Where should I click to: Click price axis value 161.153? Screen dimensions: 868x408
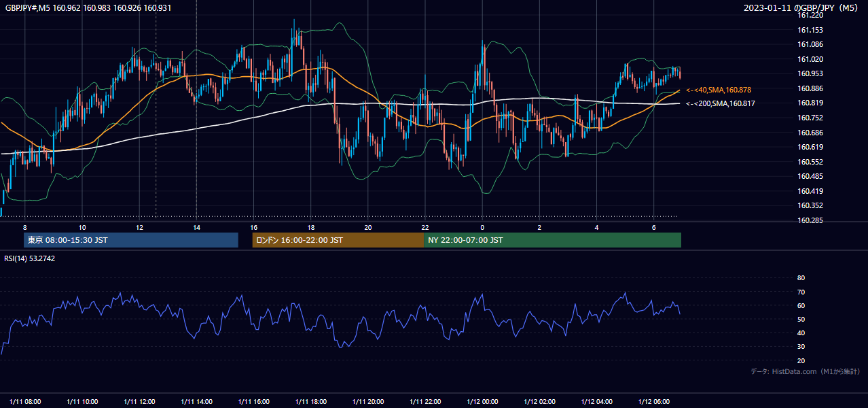(810, 30)
